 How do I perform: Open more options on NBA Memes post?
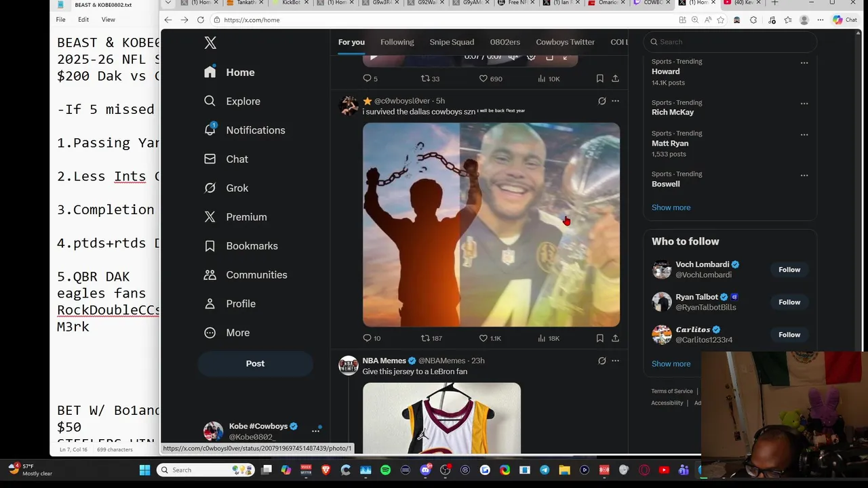tap(615, 361)
